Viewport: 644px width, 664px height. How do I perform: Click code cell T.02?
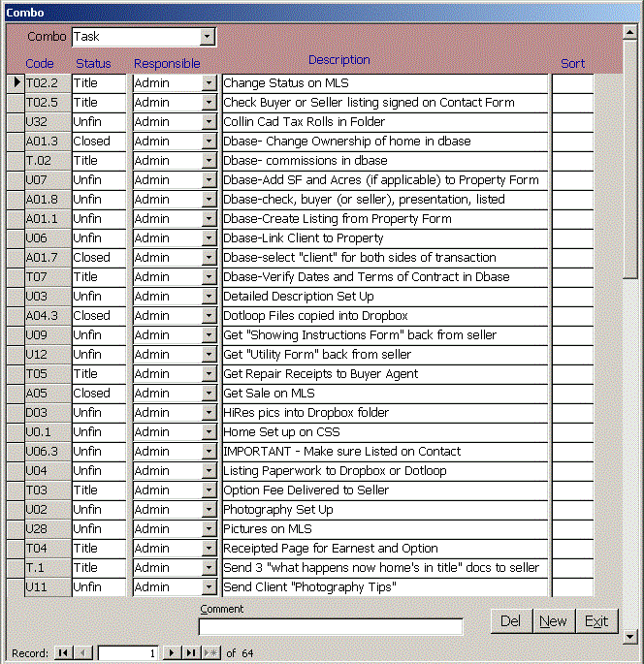[48, 161]
